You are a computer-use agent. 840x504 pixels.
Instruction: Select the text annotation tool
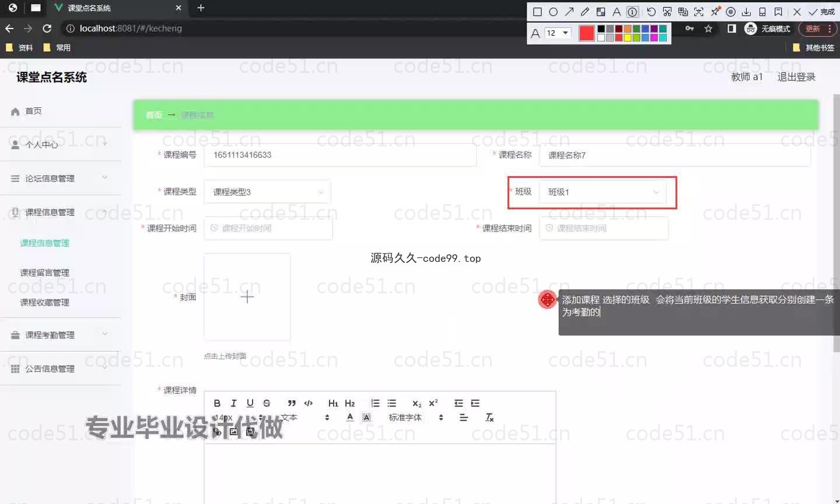(616, 12)
